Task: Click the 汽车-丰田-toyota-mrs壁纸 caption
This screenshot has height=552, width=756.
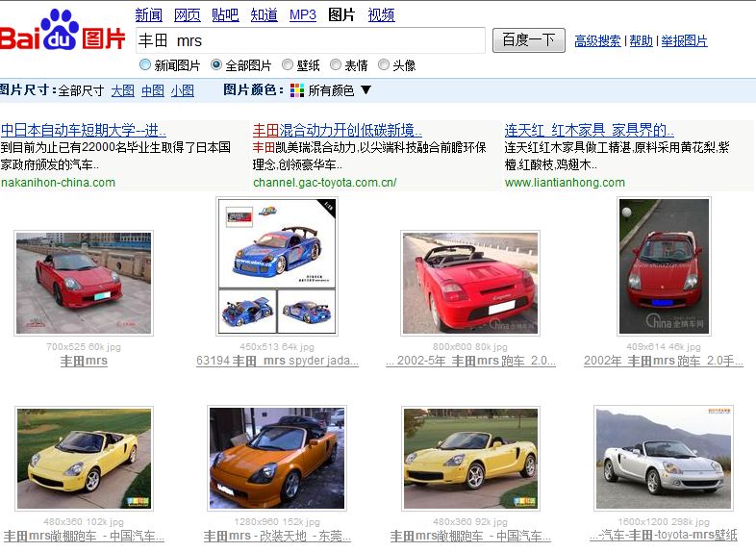Action: point(664,535)
